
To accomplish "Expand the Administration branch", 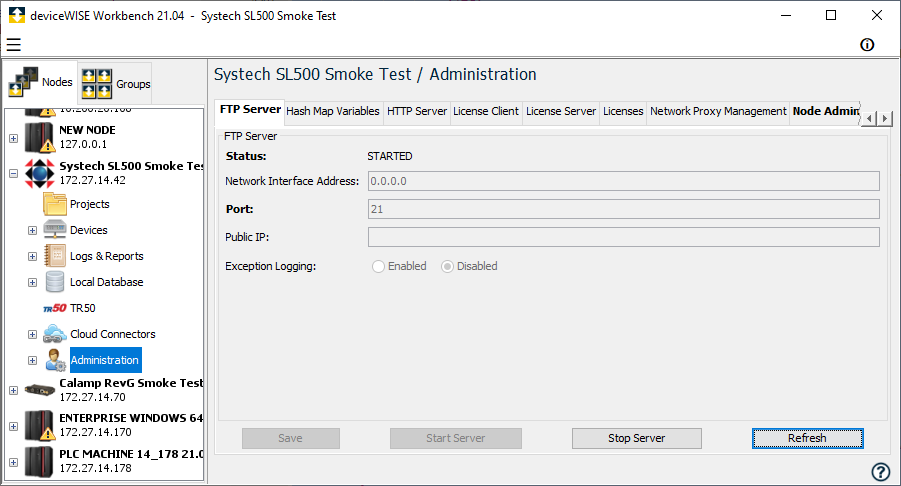I will [32, 360].
